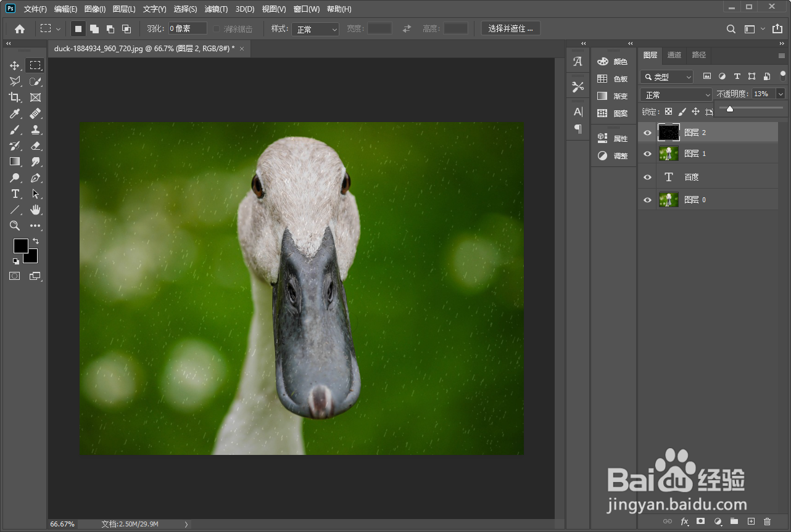Screen dimensions: 791x532
Task: Select the Eraser tool
Action: pos(35,145)
